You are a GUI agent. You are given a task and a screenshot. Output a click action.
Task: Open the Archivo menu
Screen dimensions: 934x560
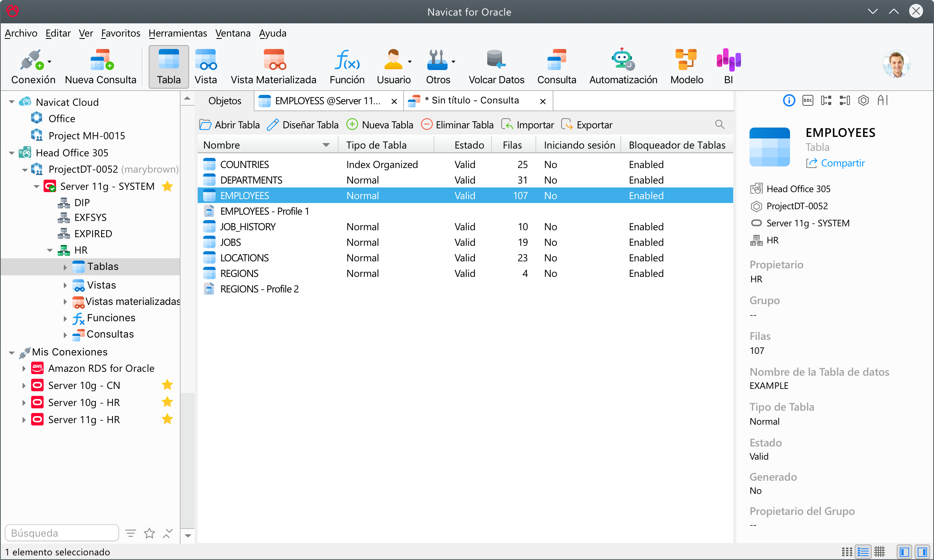(x=21, y=33)
